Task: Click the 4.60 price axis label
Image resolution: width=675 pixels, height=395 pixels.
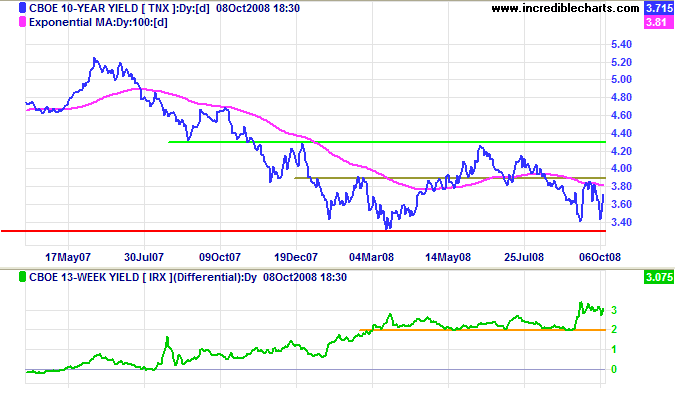Action: pos(621,115)
